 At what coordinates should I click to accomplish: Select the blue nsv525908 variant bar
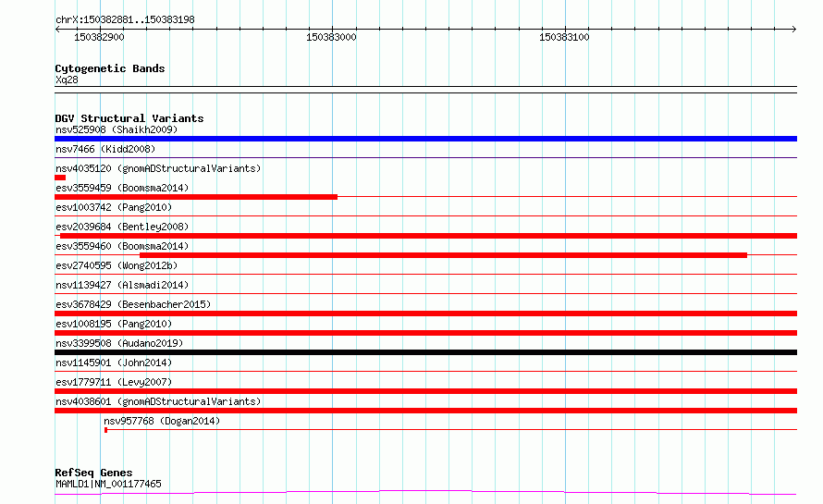coord(425,139)
